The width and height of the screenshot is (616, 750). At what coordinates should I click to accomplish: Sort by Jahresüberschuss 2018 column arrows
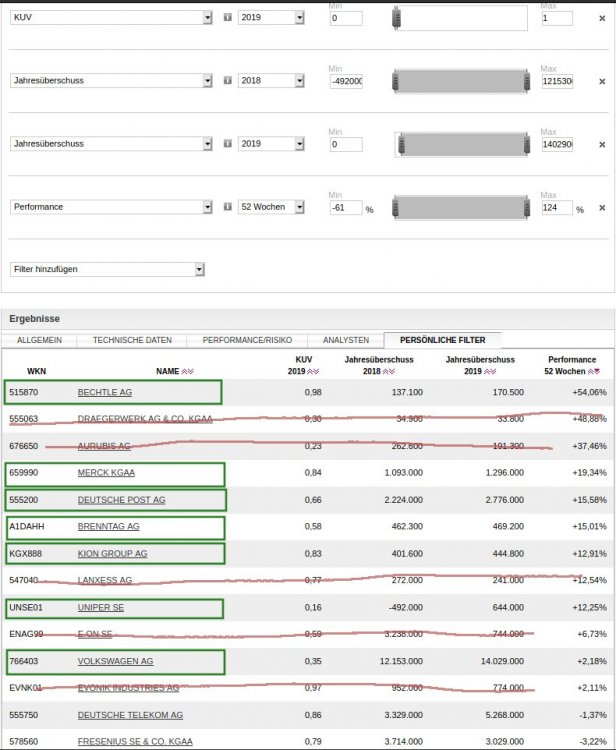coord(389,371)
